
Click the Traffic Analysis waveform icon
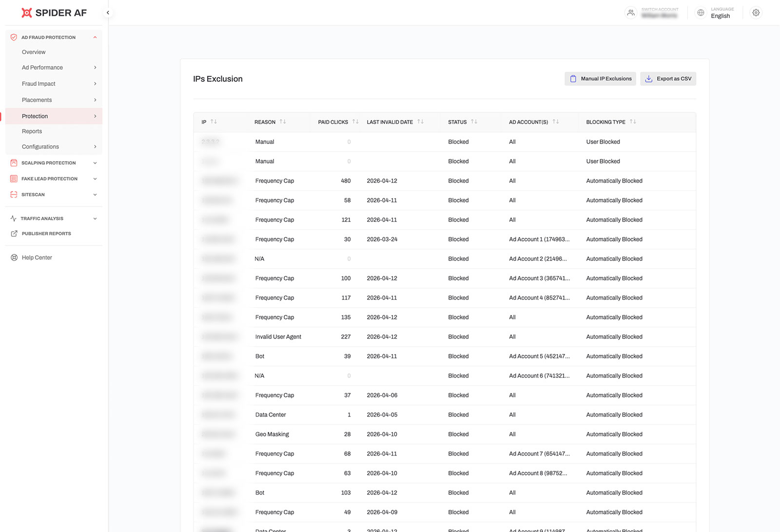point(13,218)
